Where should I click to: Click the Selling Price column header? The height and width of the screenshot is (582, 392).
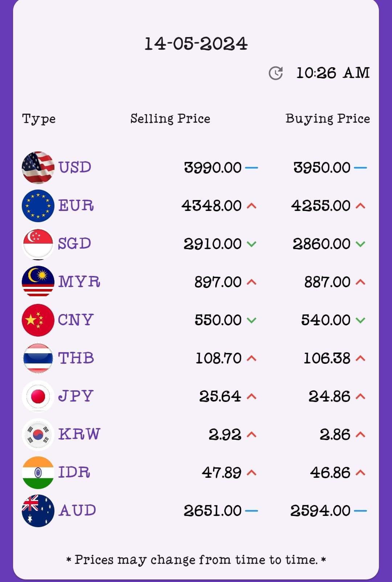[170, 119]
